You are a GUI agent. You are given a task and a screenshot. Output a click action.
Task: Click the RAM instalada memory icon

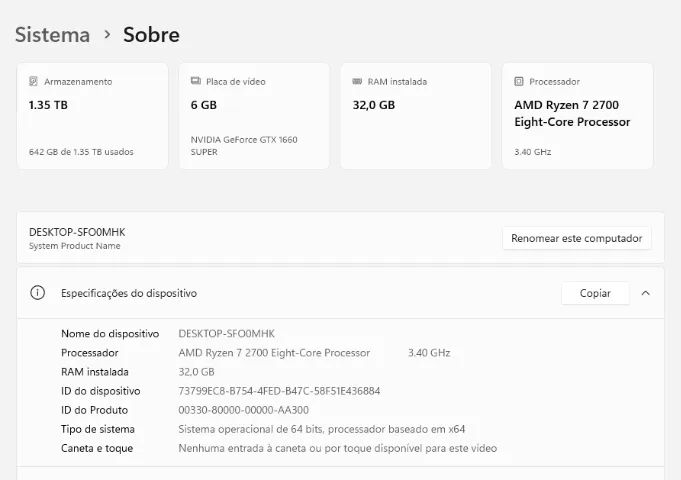click(357, 81)
